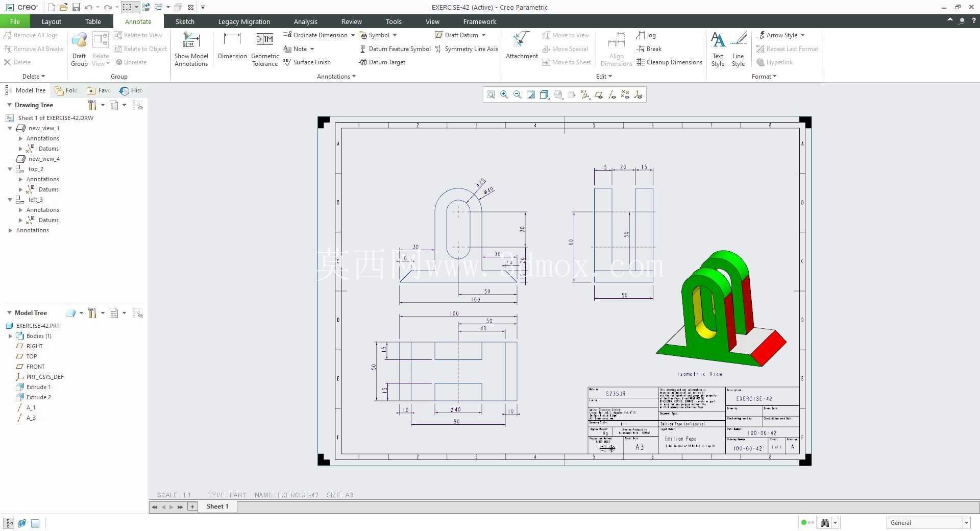Image resolution: width=980 pixels, height=531 pixels.
Task: Click Datum Target tool
Action: point(382,62)
